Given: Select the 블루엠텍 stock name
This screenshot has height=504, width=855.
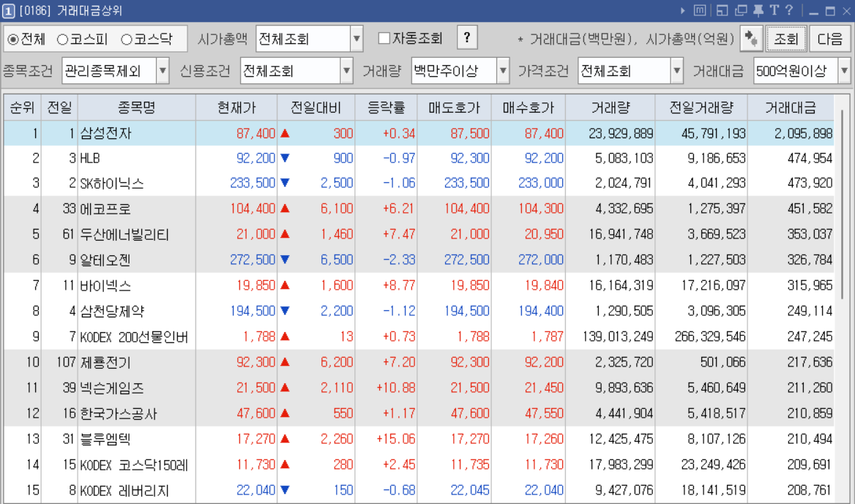Looking at the screenshot, I should click(x=105, y=439).
